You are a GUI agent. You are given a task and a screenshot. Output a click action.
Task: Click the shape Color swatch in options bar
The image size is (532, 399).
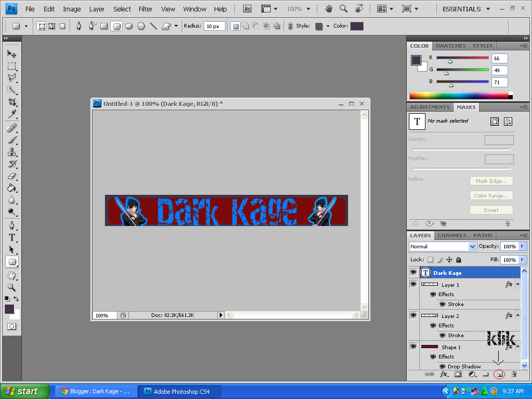pyautogui.click(x=356, y=26)
